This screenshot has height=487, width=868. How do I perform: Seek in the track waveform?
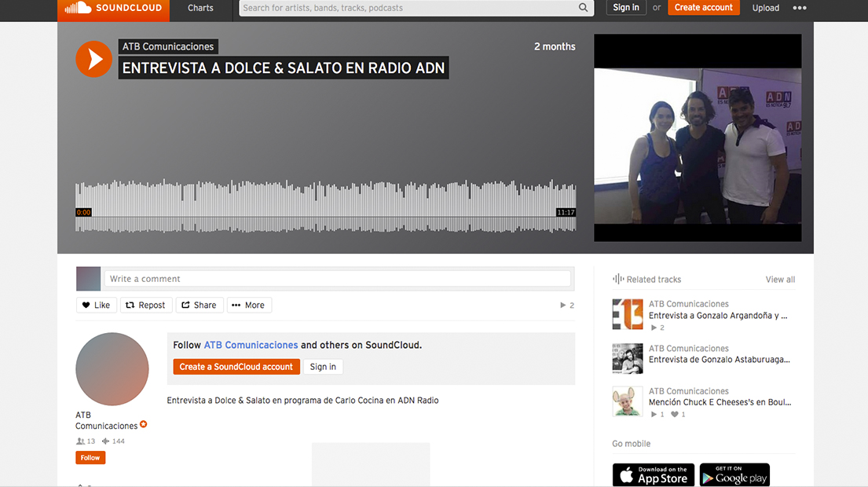click(325, 207)
